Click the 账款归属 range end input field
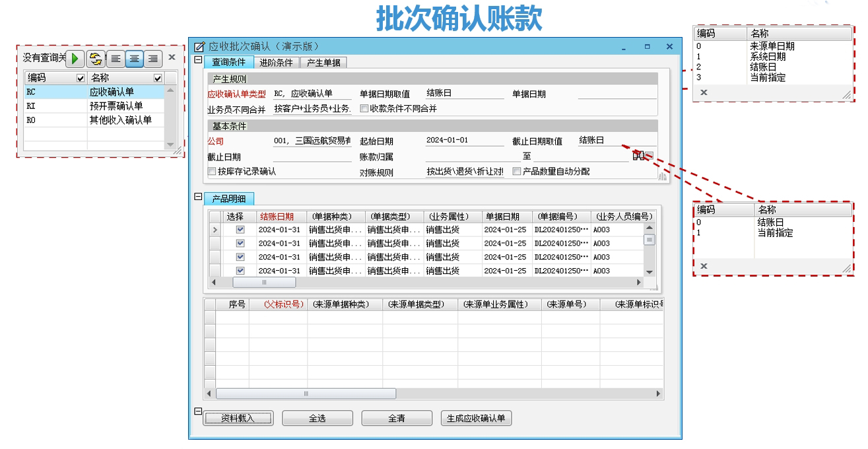 click(581, 157)
